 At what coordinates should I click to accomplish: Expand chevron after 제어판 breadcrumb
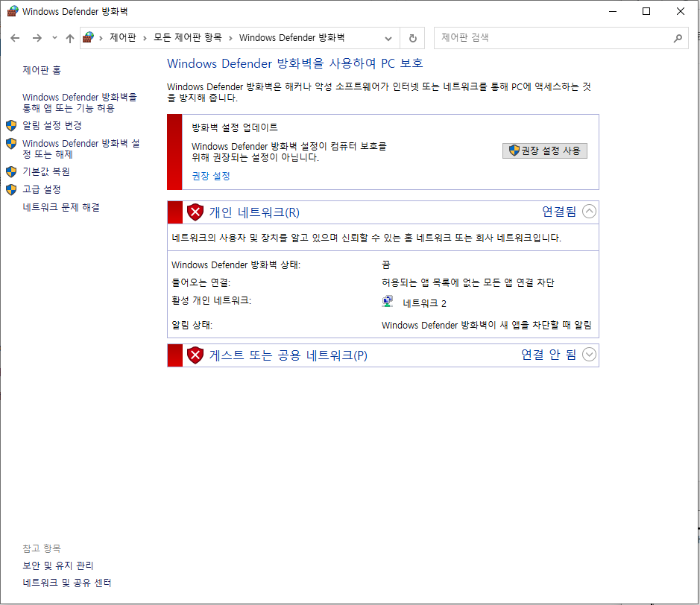point(145,38)
